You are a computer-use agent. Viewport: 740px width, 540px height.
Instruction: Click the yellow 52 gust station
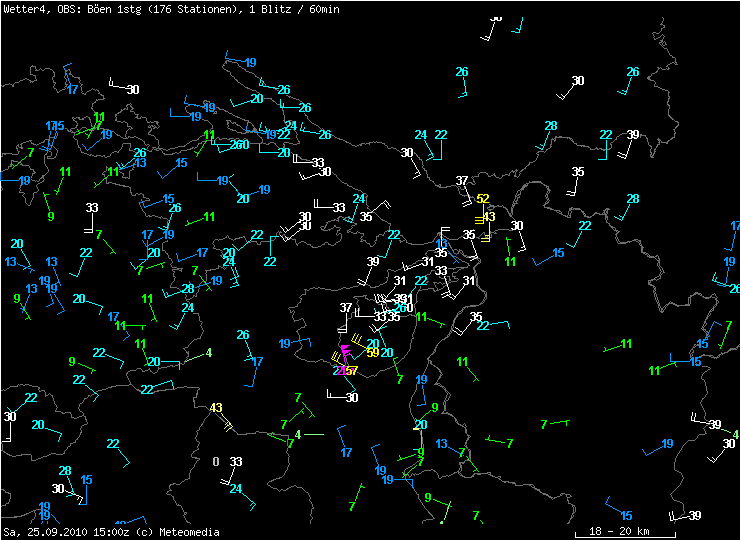[x=483, y=199]
